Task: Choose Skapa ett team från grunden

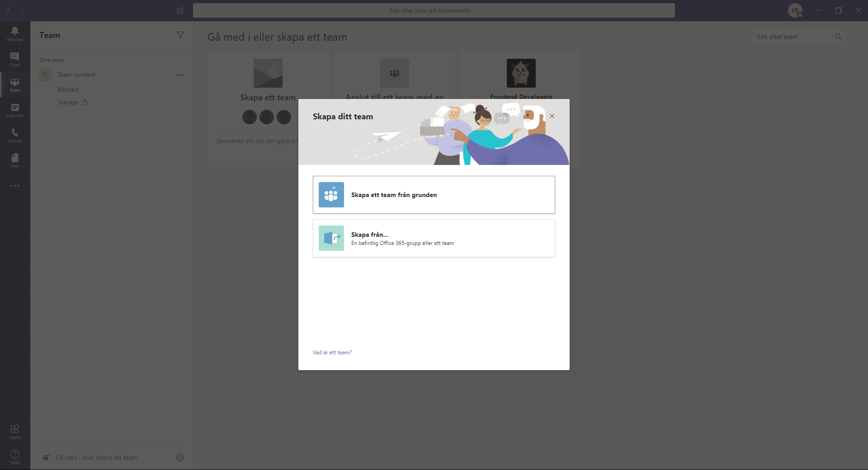Action: 433,195
